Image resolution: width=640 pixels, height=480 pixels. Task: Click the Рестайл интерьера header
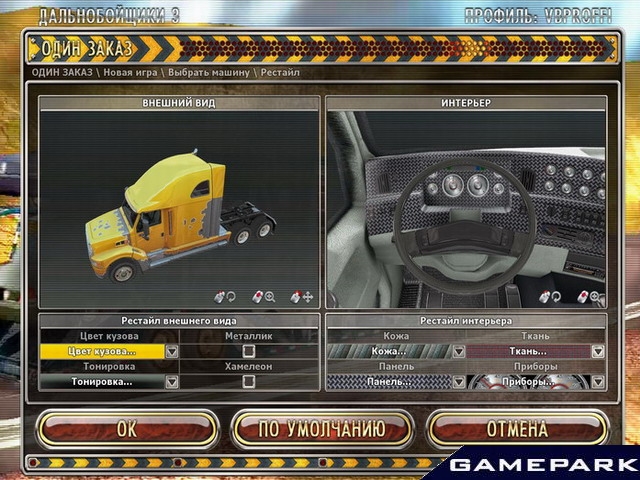(x=466, y=321)
